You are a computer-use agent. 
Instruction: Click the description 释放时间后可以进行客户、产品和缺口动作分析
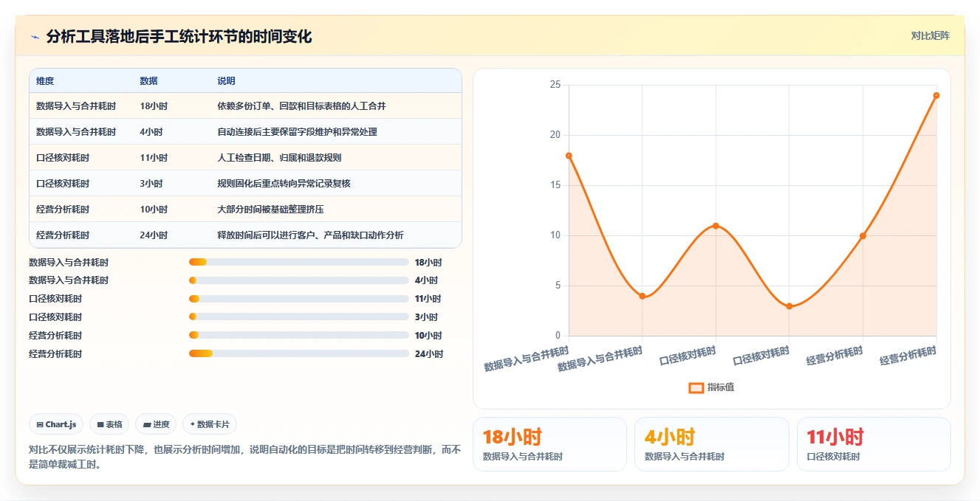pos(310,235)
